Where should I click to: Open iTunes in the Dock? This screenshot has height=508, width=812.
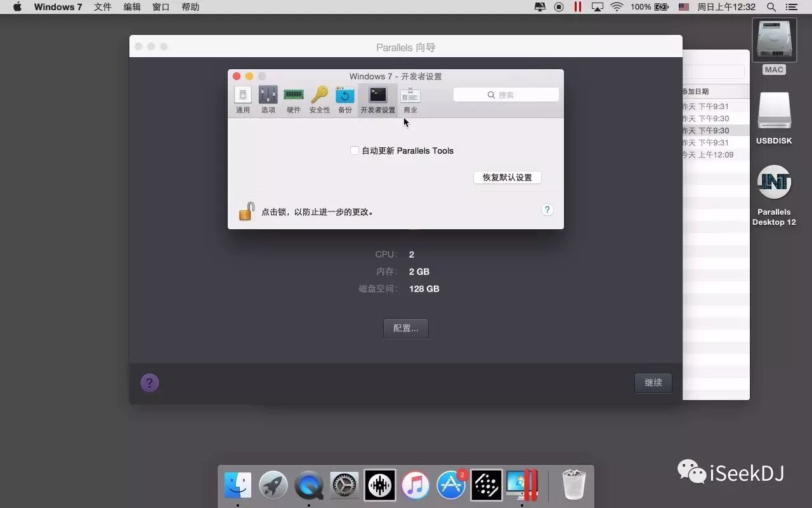pos(416,486)
